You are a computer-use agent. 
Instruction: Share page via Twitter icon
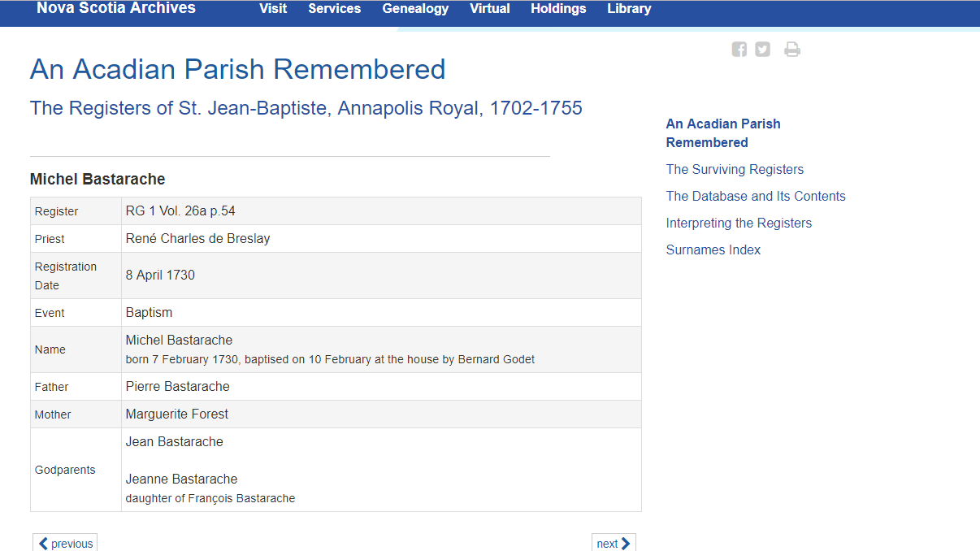tap(762, 50)
